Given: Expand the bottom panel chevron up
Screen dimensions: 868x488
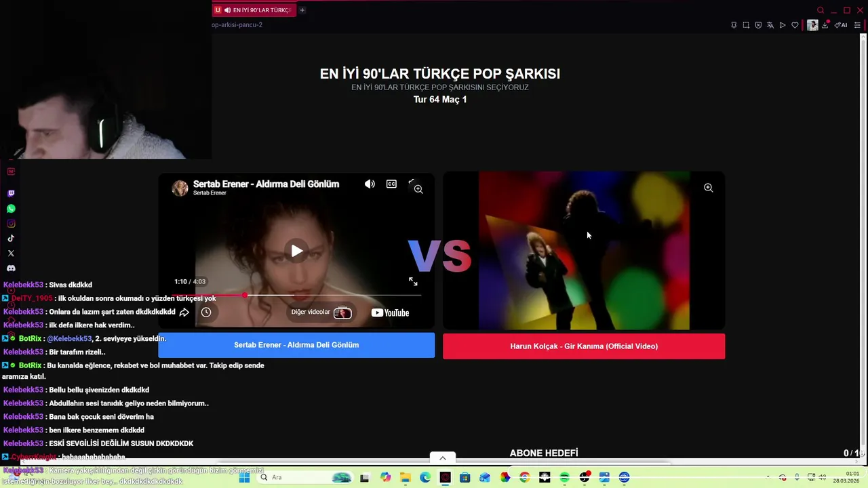Looking at the screenshot, I should pos(443,458).
